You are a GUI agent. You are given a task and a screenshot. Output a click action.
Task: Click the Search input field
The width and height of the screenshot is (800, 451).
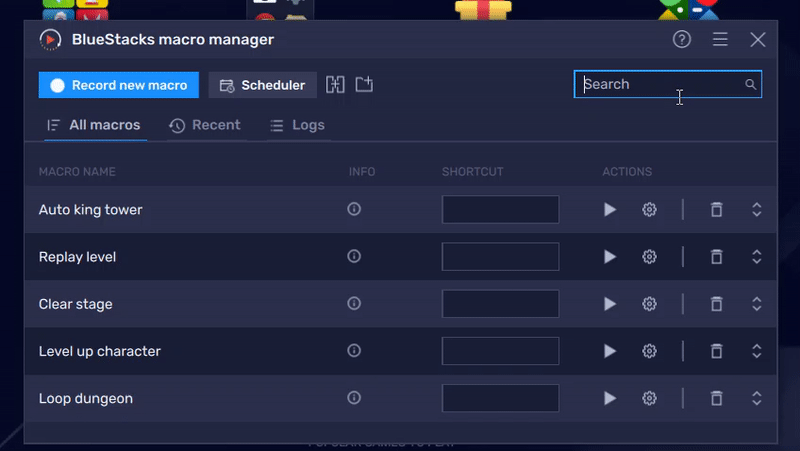tap(660, 85)
